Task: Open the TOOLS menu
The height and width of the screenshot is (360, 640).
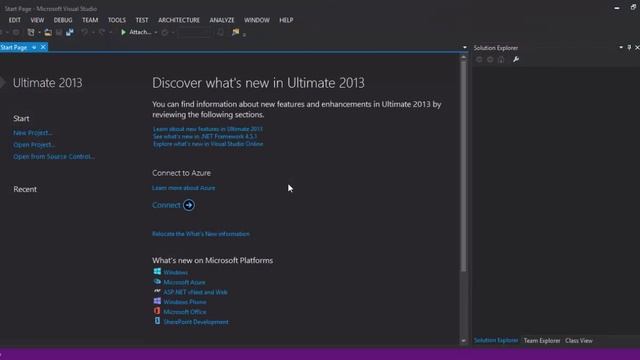Action: (117, 20)
